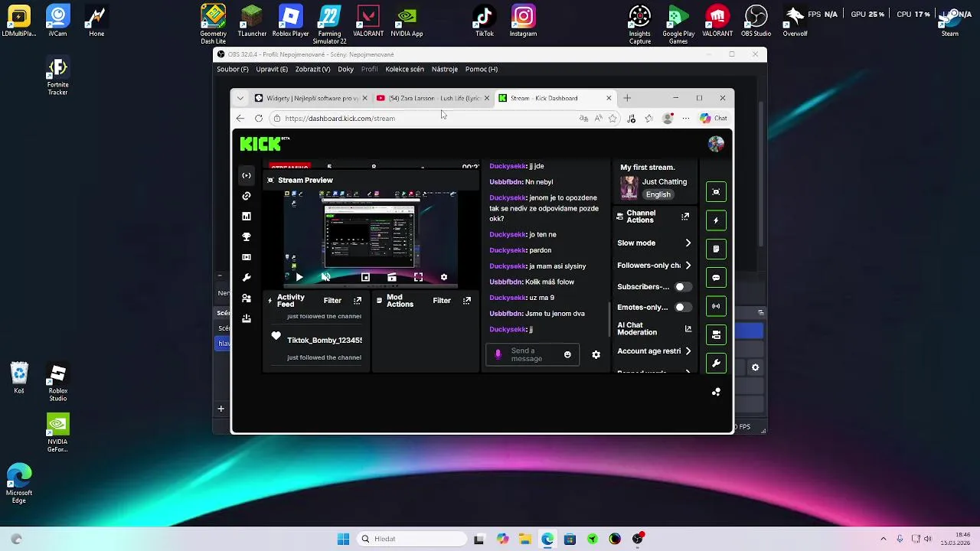The height and width of the screenshot is (551, 980).
Task: Click the three-dot cluster icon at bottom right
Action: click(716, 392)
